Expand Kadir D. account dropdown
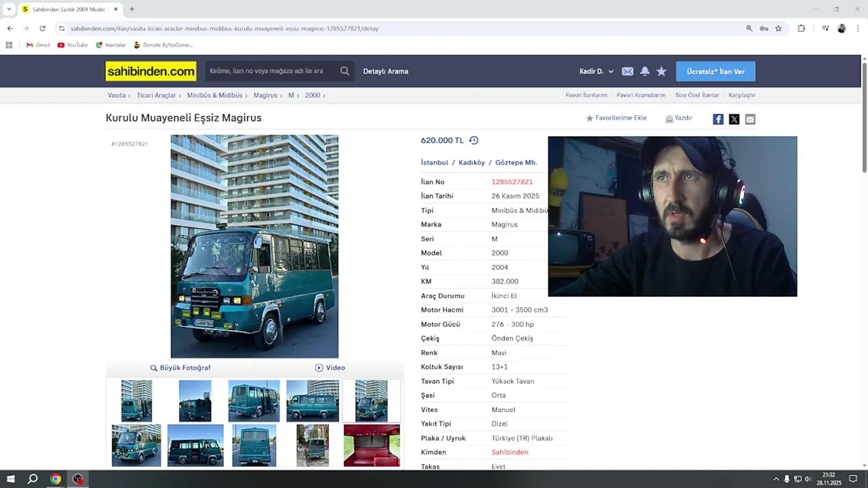The image size is (868, 488). [x=596, y=71]
